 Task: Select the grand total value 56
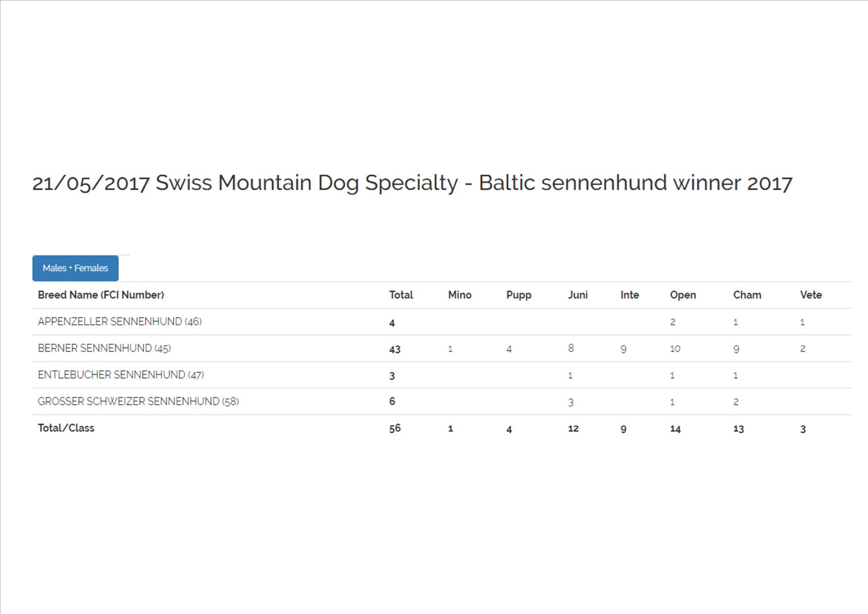[394, 429]
